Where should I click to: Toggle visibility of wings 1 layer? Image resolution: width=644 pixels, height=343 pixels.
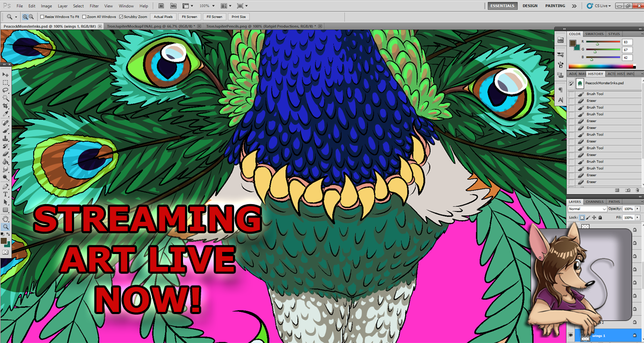[571, 336]
